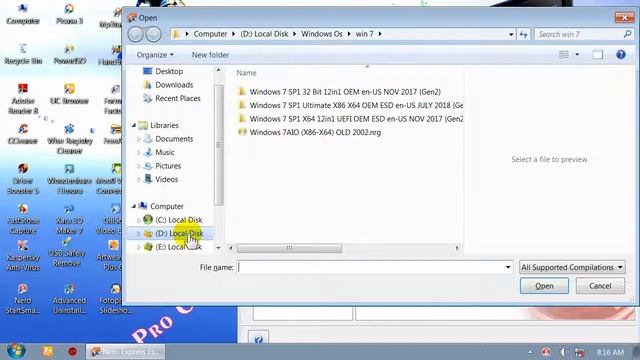Screen dimensions: 640x360
Task: Click the Open button
Action: click(544, 286)
